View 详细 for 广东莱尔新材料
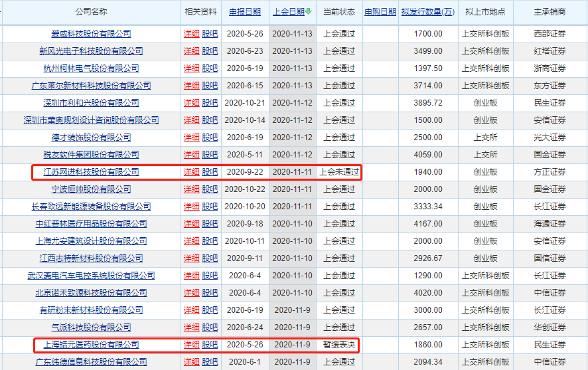588x370 pixels. click(191, 86)
